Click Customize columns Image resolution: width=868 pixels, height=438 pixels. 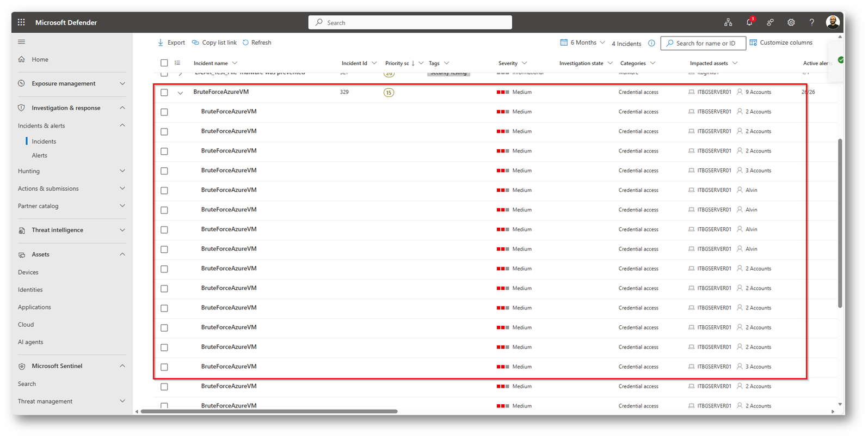click(781, 42)
